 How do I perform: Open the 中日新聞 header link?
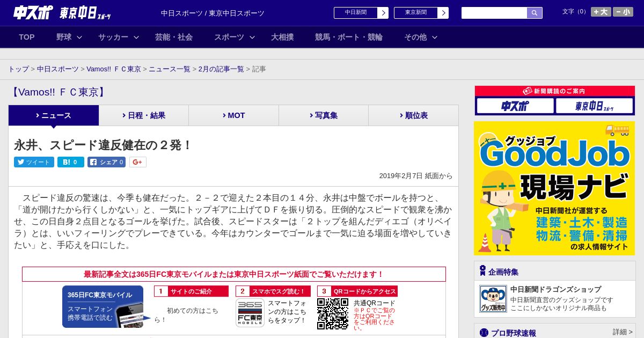tap(361, 13)
